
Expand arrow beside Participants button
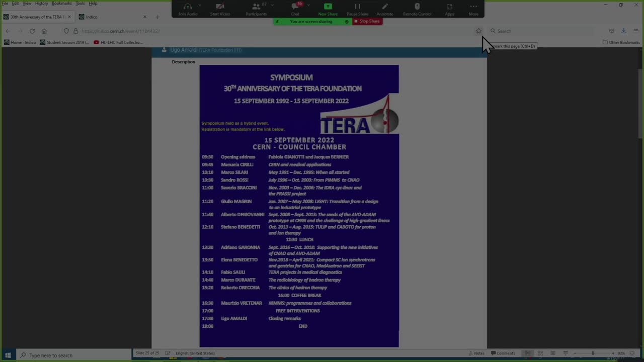point(272,5)
